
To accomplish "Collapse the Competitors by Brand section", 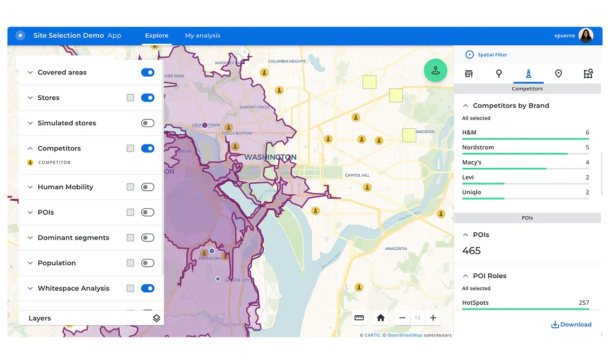I will pos(465,105).
